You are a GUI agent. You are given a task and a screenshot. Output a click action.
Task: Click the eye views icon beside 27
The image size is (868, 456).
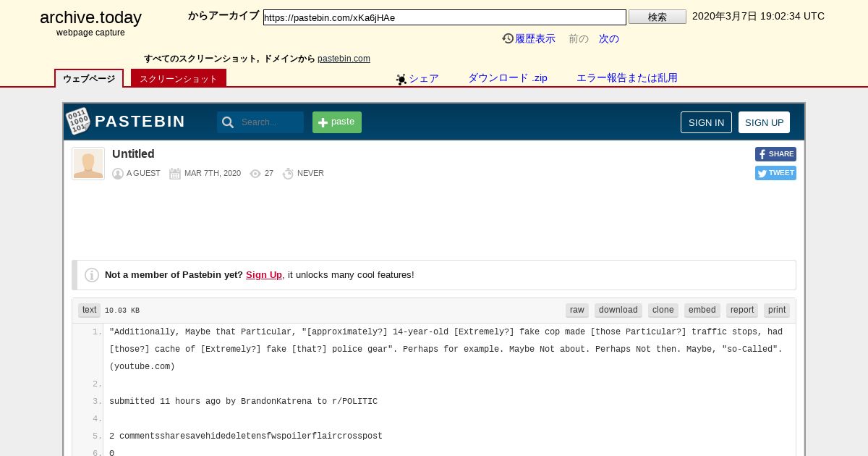[x=255, y=174]
